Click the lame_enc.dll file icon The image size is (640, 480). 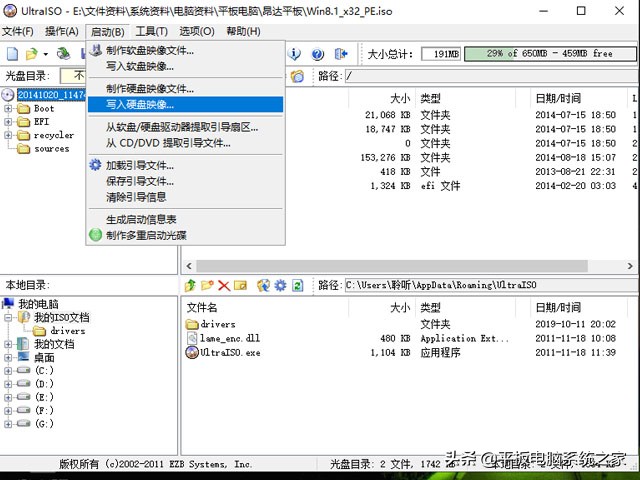pyautogui.click(x=192, y=338)
